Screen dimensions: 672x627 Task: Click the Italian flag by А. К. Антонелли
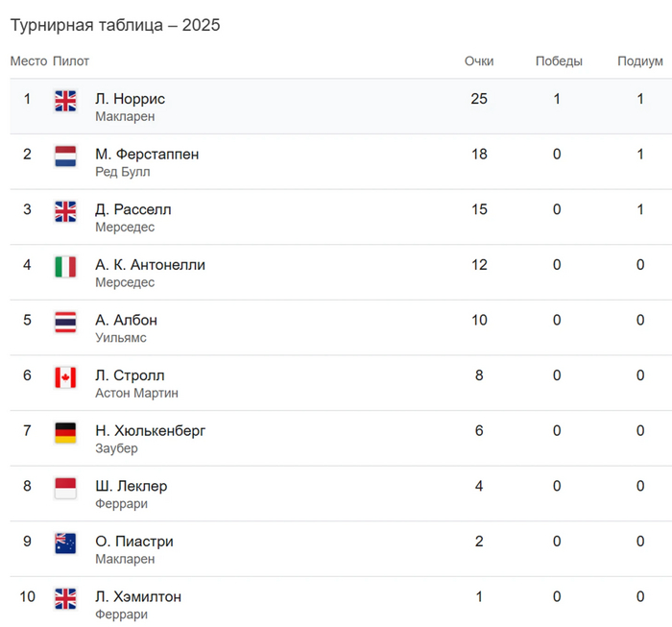click(x=65, y=267)
